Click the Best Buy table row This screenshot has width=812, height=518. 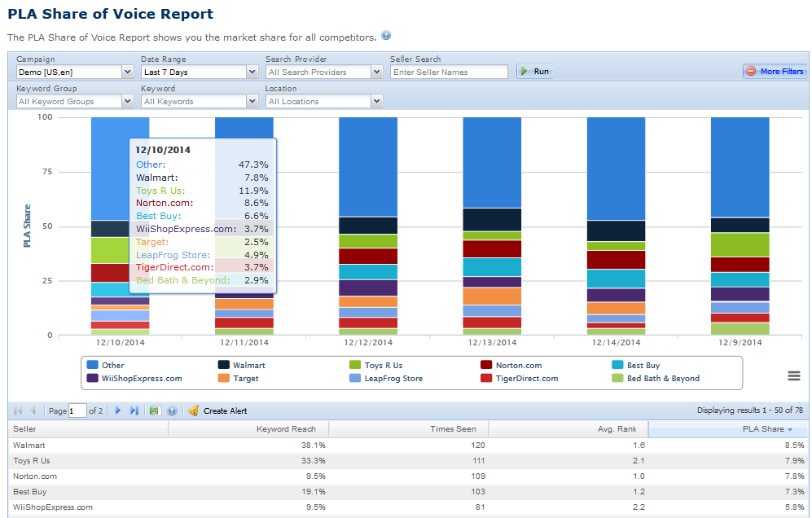tap(409, 492)
